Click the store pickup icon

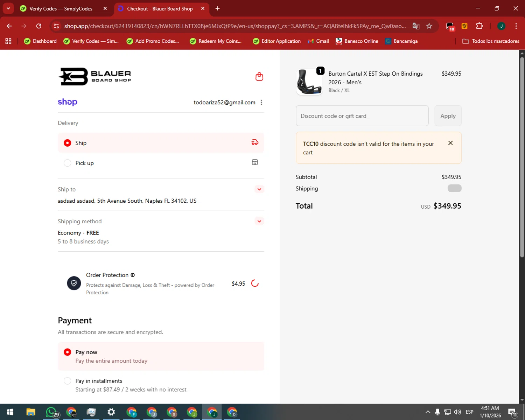pos(255,162)
